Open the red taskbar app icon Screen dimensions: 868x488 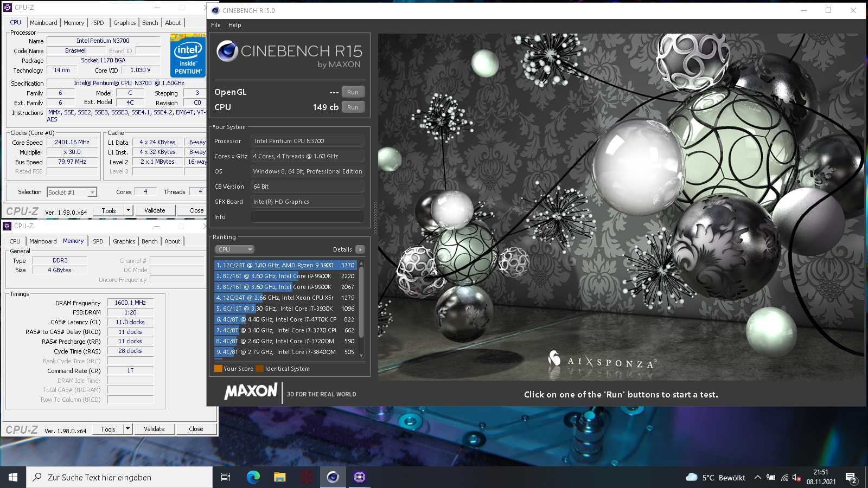306,477
